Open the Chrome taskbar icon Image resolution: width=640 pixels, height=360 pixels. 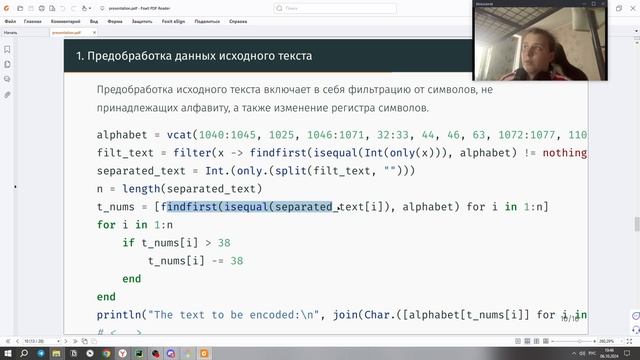point(107,353)
